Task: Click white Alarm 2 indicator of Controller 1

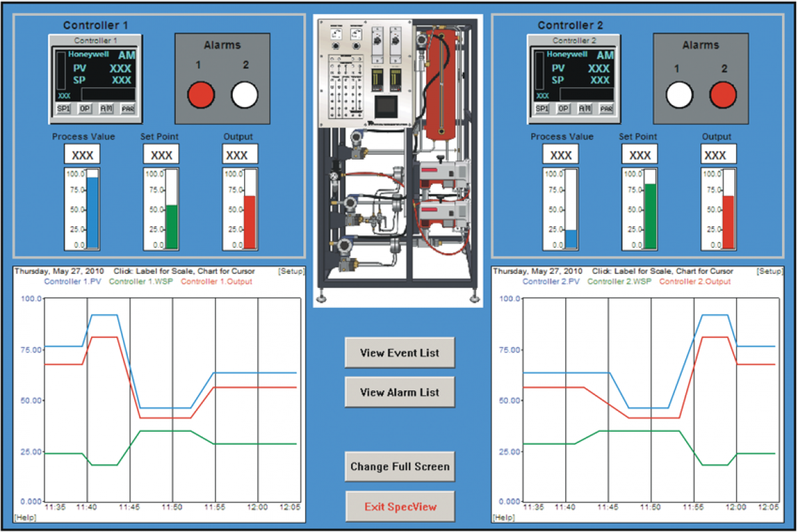Action: click(x=245, y=94)
